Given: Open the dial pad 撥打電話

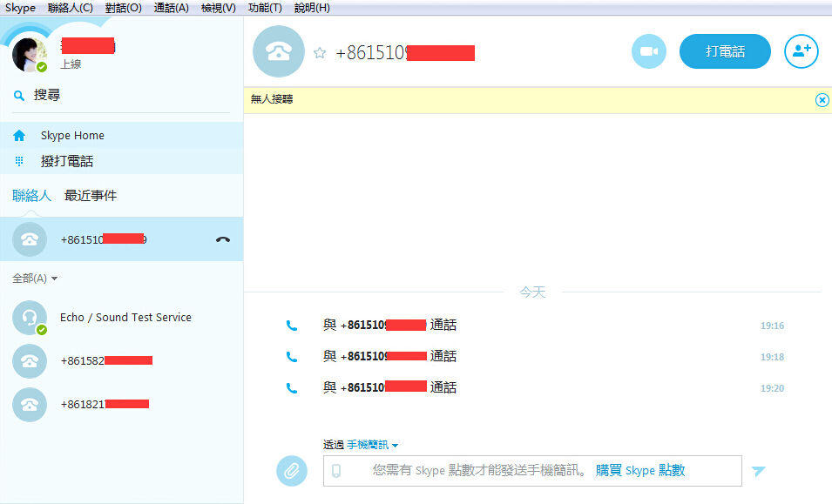Looking at the screenshot, I should pyautogui.click(x=66, y=161).
